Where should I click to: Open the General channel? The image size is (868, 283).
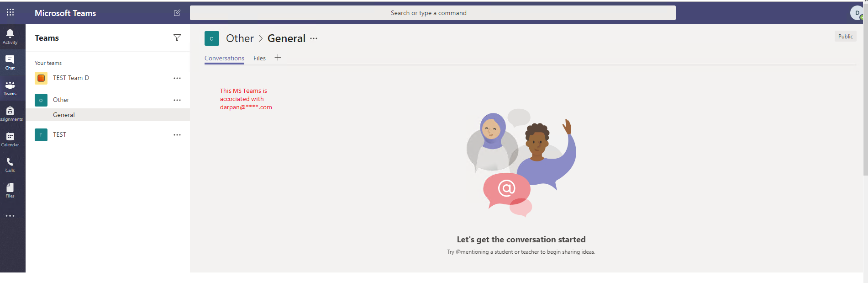(108, 115)
